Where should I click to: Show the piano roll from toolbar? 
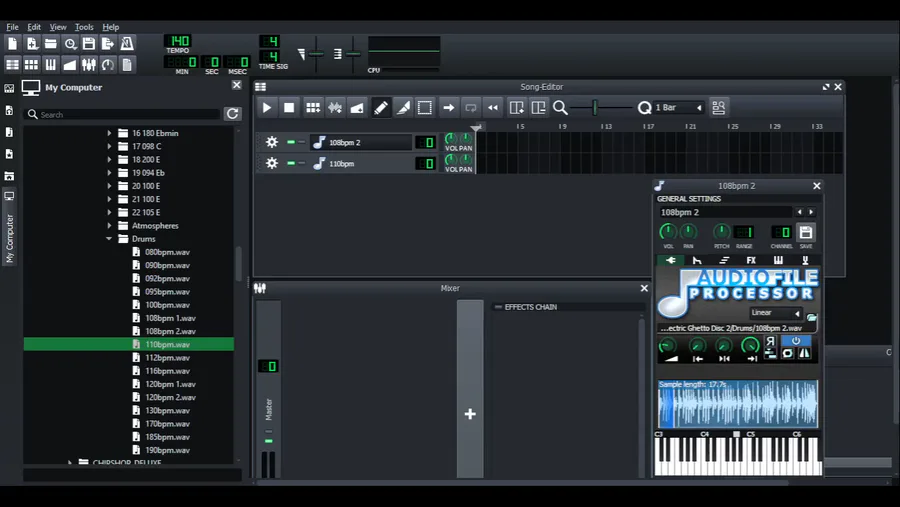pyautogui.click(x=51, y=64)
